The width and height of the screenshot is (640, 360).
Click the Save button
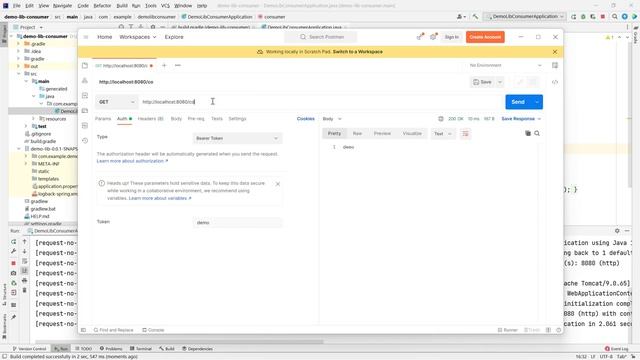point(482,82)
